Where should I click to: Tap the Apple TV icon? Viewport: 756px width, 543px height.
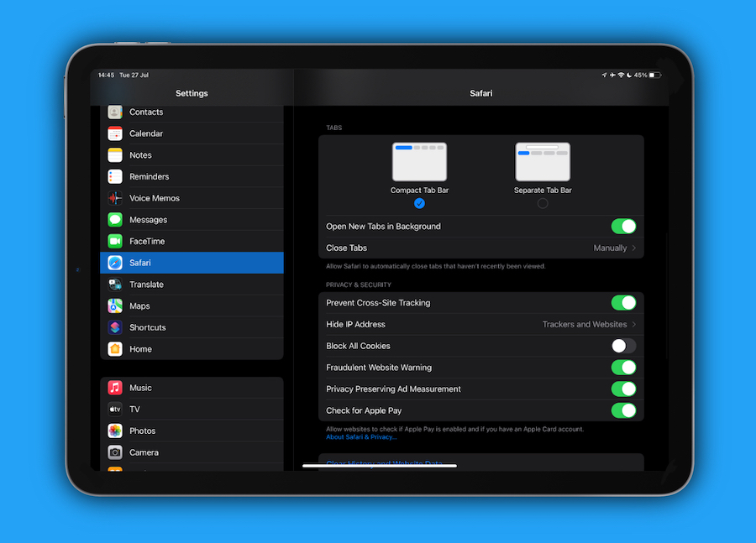point(115,409)
